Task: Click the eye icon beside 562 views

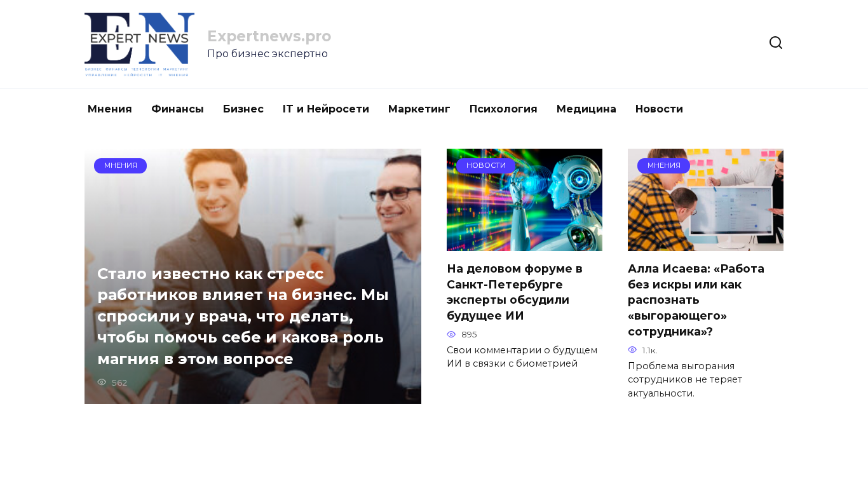Action: pyautogui.click(x=102, y=383)
